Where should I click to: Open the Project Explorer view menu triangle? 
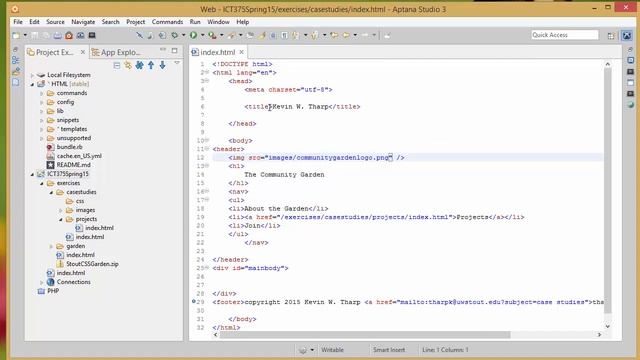pyautogui.click(x=177, y=63)
